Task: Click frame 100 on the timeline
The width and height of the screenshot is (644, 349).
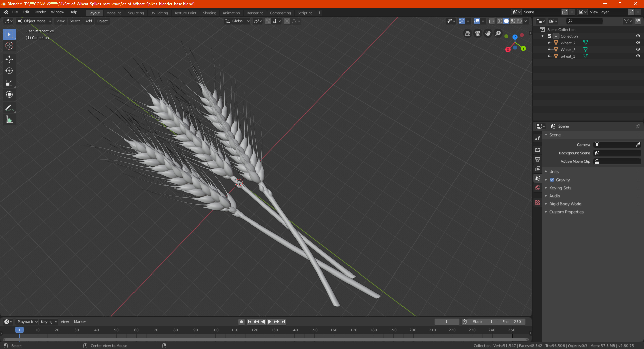Action: click(215, 330)
